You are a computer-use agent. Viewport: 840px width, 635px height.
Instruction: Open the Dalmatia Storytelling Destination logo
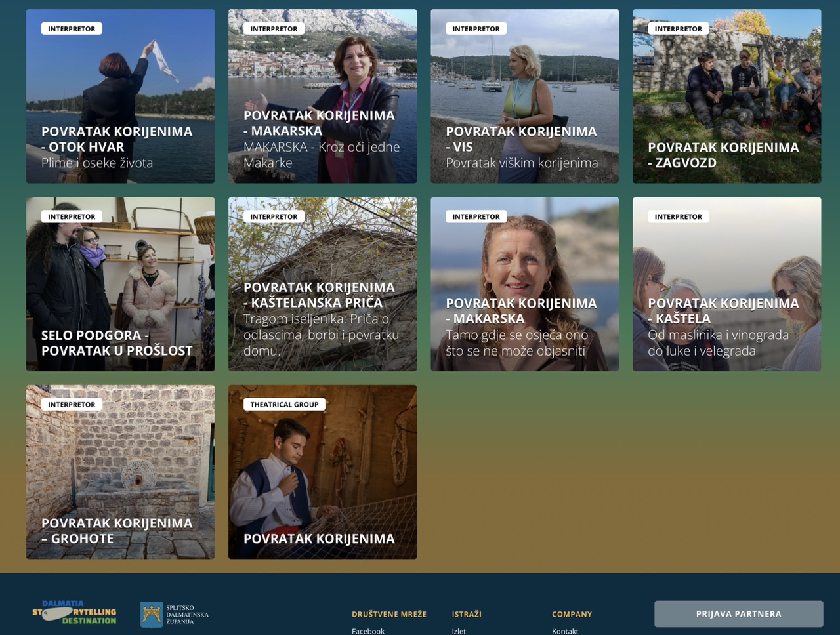pos(74,612)
